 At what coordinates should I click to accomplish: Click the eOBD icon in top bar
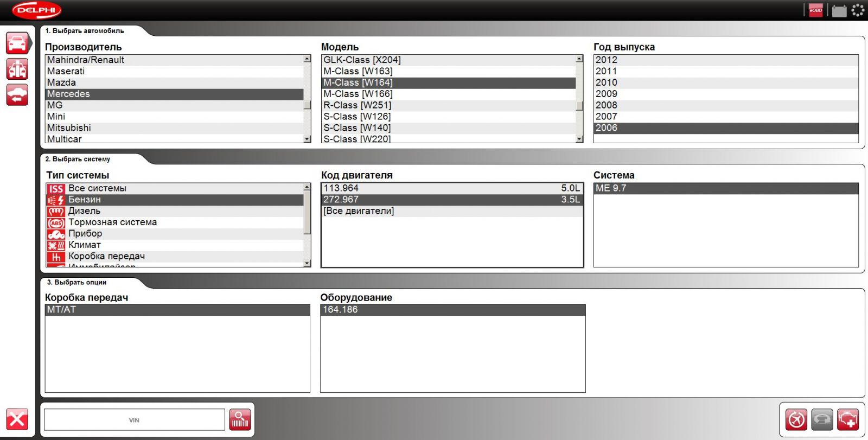[816, 10]
